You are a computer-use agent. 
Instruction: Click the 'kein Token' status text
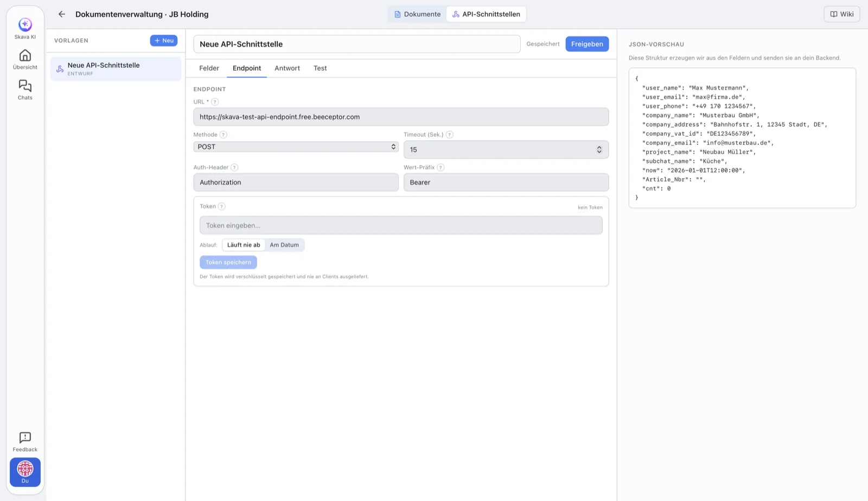pos(590,207)
